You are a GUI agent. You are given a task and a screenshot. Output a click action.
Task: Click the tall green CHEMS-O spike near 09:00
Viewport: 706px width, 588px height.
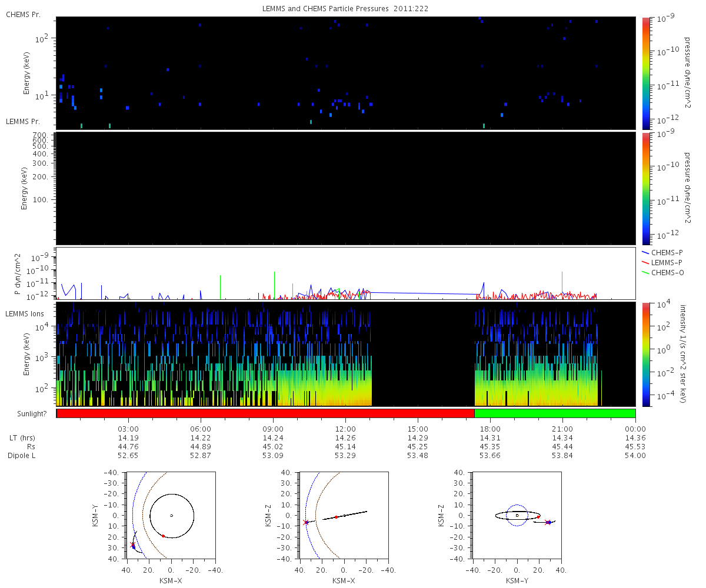(274, 285)
